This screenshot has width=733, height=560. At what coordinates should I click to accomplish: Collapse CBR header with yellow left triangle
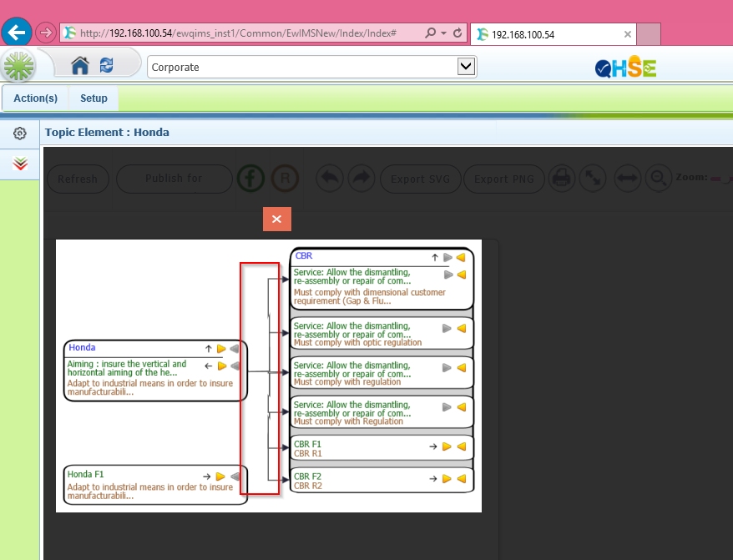[461, 258]
